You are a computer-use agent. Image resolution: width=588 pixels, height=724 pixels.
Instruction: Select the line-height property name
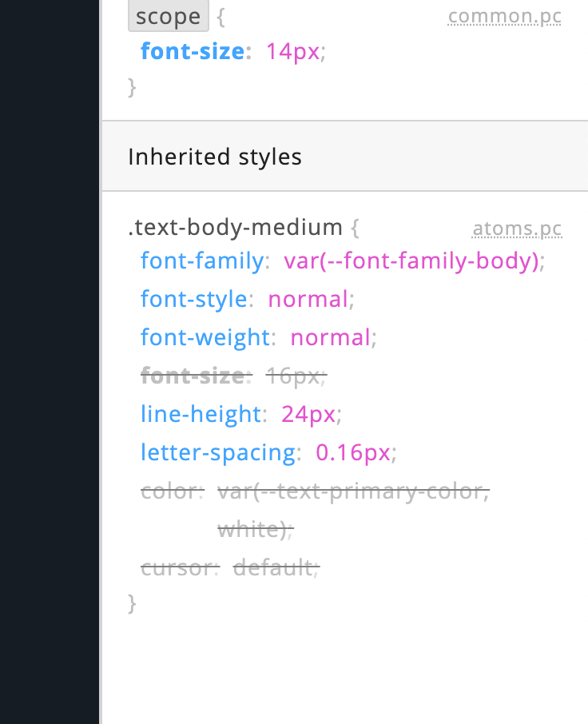point(201,414)
